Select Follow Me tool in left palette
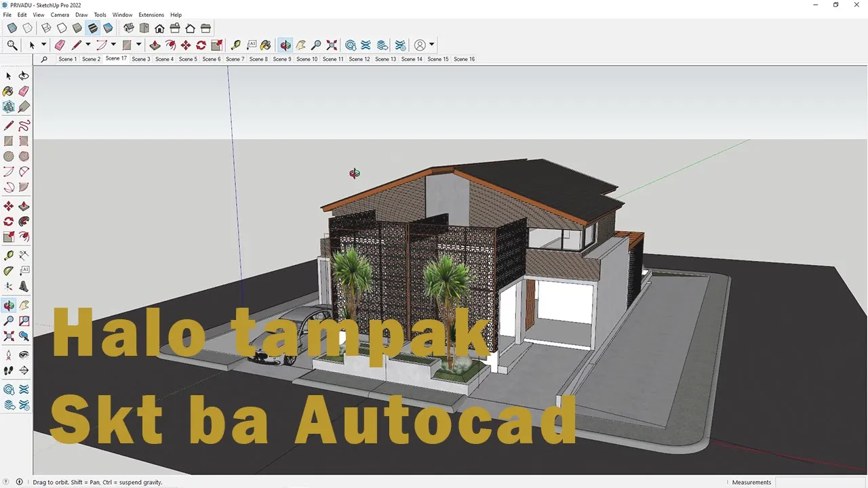 click(x=24, y=222)
